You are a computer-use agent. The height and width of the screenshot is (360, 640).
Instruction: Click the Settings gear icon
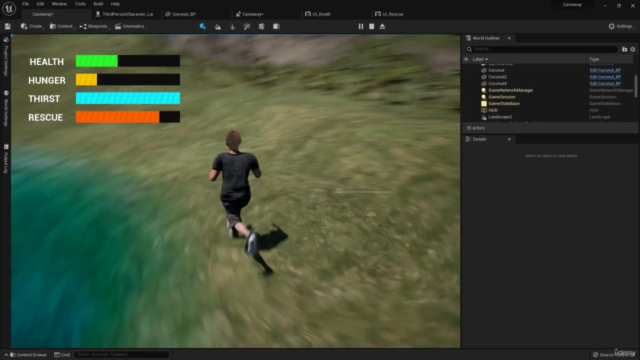611,27
